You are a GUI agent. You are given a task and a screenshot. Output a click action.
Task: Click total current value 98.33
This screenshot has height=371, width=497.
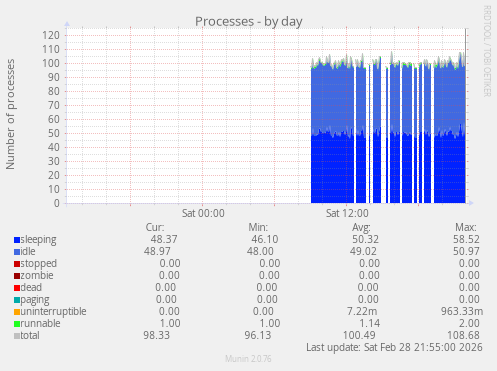click(x=156, y=335)
